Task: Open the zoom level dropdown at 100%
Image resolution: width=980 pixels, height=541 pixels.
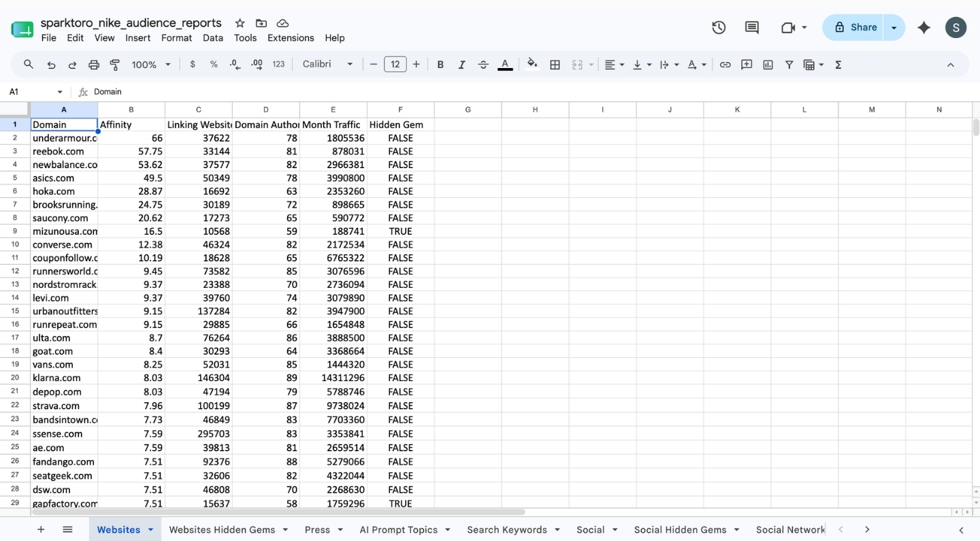Action: point(150,65)
